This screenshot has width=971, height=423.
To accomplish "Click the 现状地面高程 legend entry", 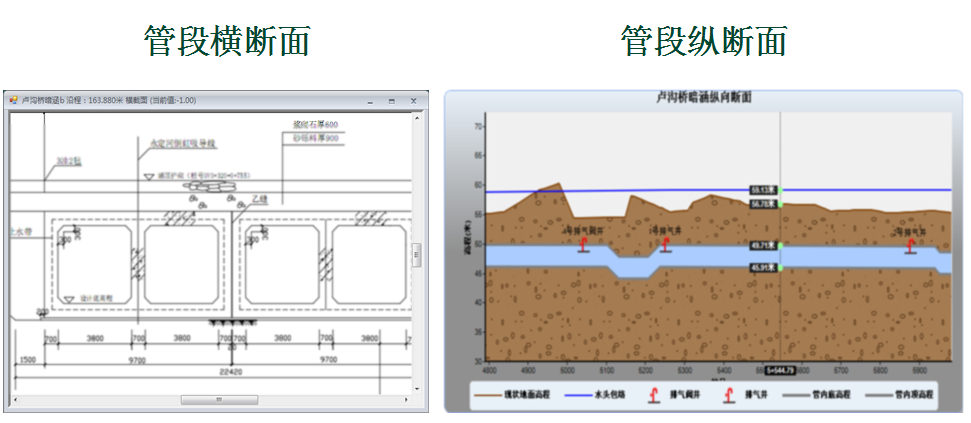I will coord(512,394).
